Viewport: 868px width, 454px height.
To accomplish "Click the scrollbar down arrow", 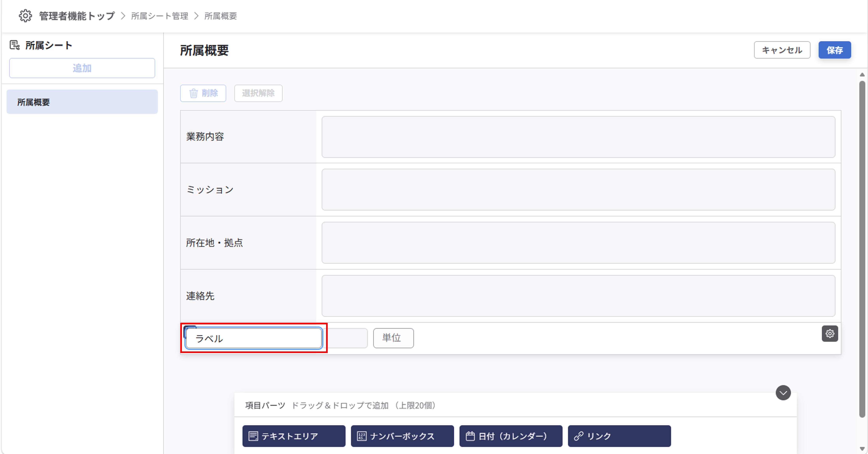I will (862, 449).
